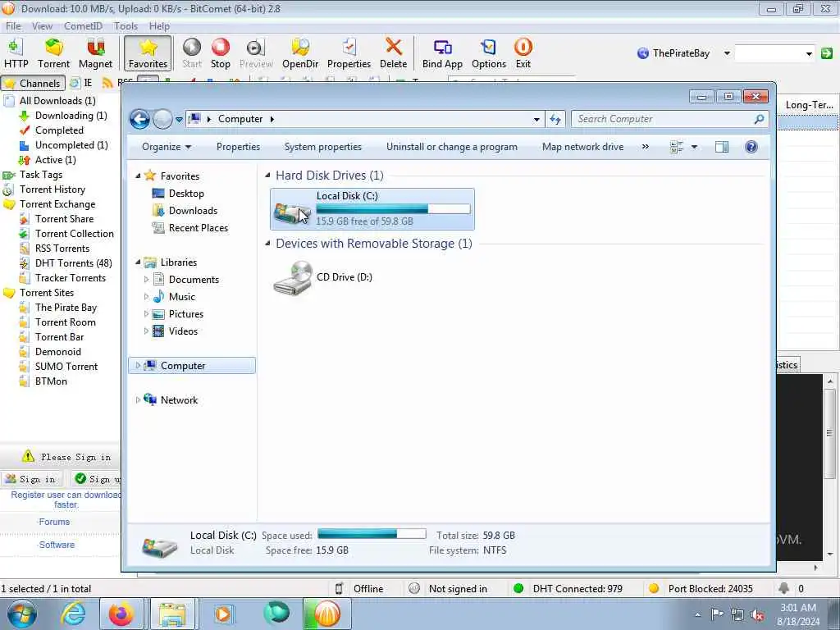Open Torrent History in sidebar
The image size is (840, 630).
(52, 189)
